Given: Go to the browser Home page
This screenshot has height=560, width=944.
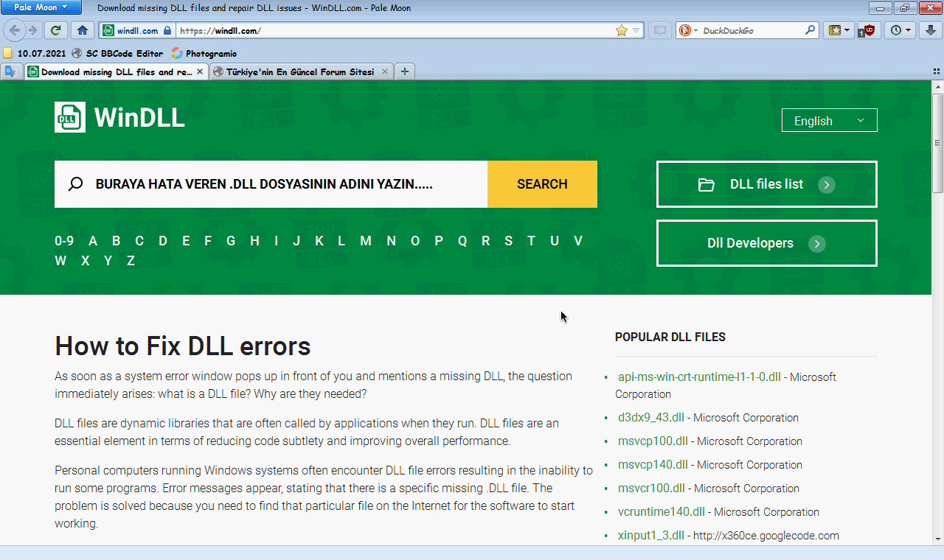Looking at the screenshot, I should (x=83, y=30).
